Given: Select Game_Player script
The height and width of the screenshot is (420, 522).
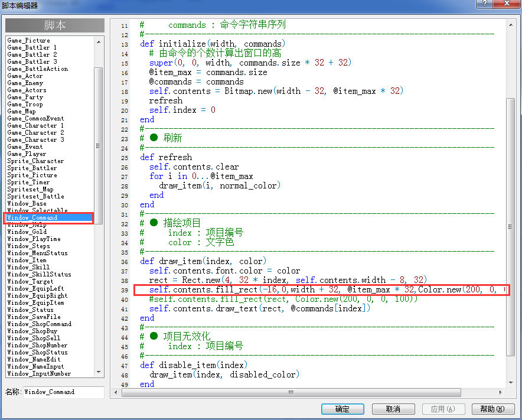Looking at the screenshot, I should (27, 154).
